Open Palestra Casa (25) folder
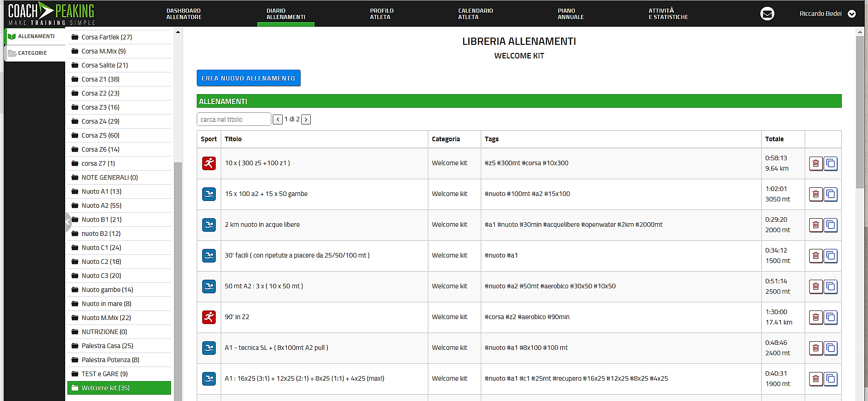868x401 pixels. [x=119, y=346]
